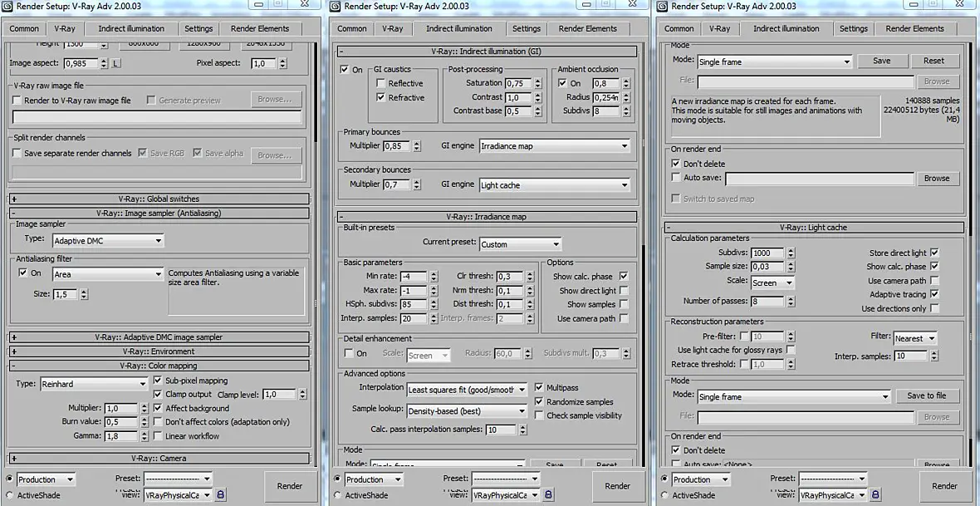Click Render button in middle window
Screen dimensions: 980x506
point(618,486)
